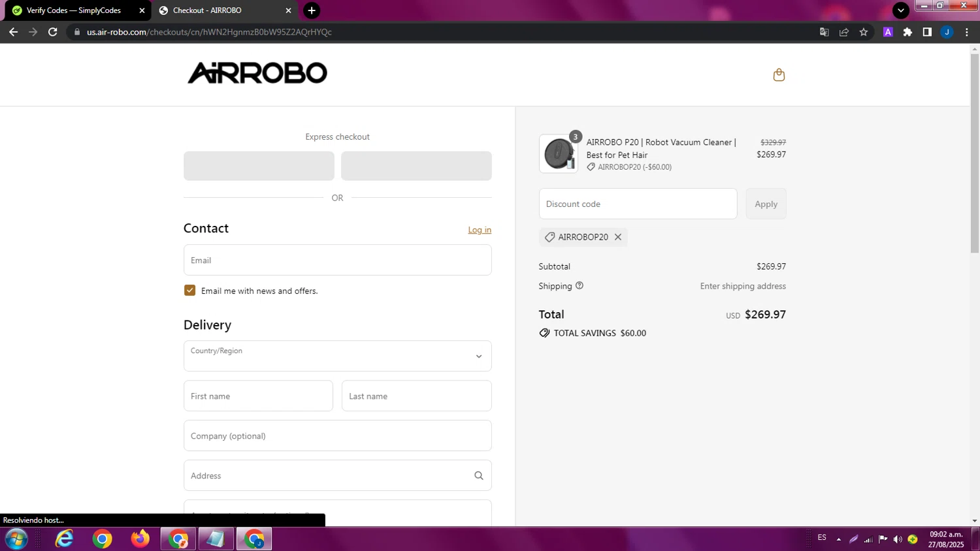Click the Enter shipping address text

point(743,286)
